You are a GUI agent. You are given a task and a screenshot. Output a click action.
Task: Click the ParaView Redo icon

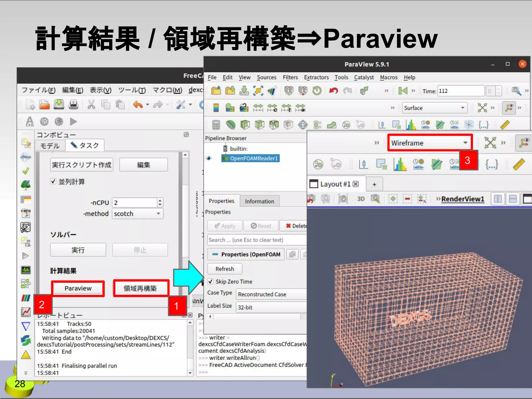click(348, 91)
